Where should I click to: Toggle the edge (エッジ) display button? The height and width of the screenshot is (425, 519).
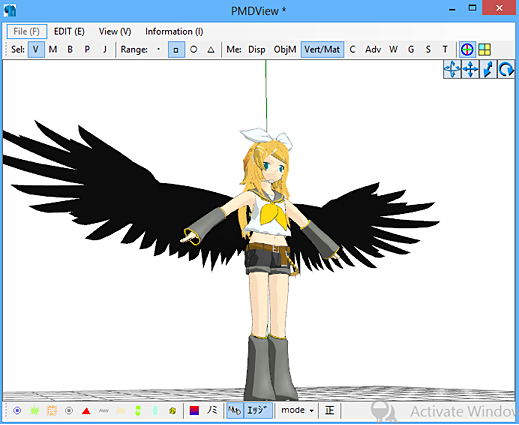[258, 411]
